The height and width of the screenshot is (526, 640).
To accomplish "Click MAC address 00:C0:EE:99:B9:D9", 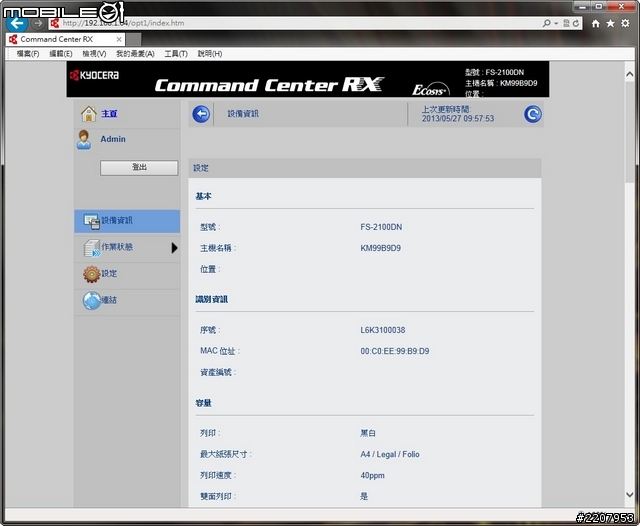I will (394, 351).
